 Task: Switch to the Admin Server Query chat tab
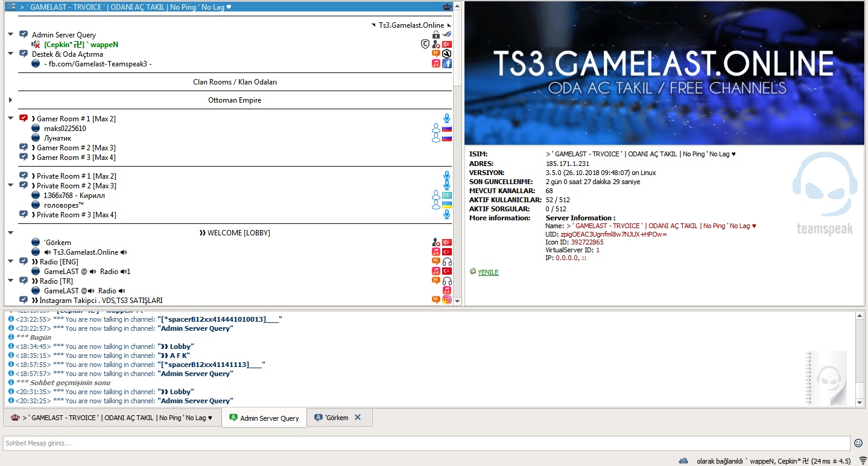[264, 418]
